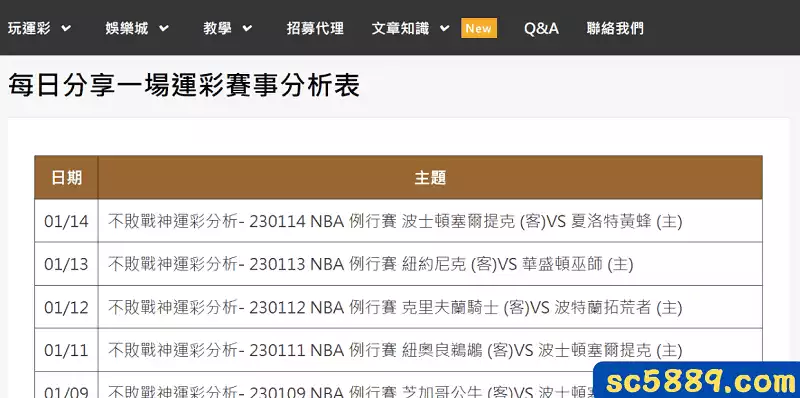Screen dimensions: 800x398
Task: Go to 招募代理 page
Action: [x=315, y=28]
